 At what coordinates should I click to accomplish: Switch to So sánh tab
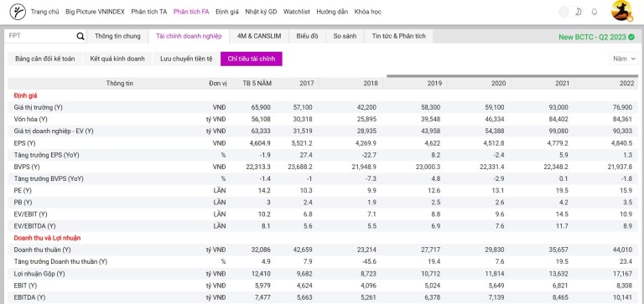(345, 36)
